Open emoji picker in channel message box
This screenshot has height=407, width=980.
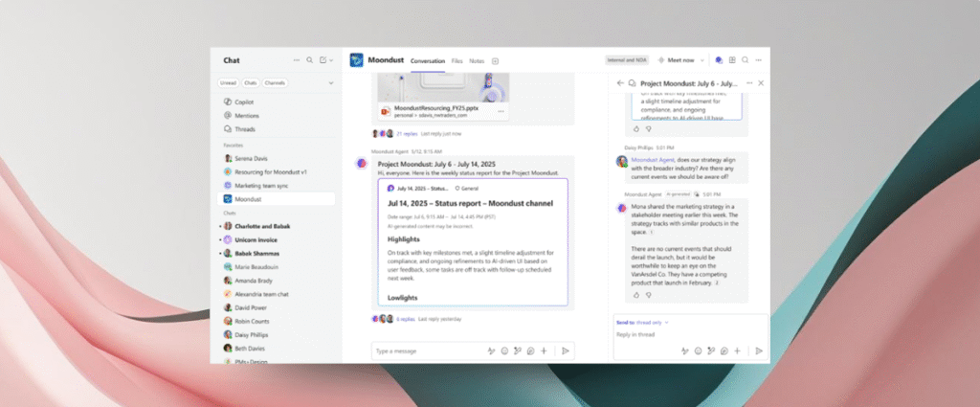pos(504,350)
